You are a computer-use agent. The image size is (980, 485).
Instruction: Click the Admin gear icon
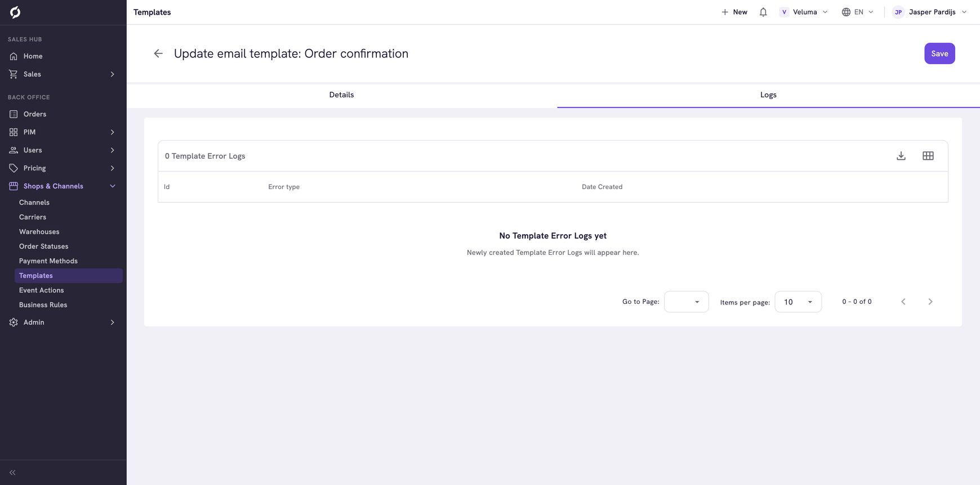tap(14, 322)
